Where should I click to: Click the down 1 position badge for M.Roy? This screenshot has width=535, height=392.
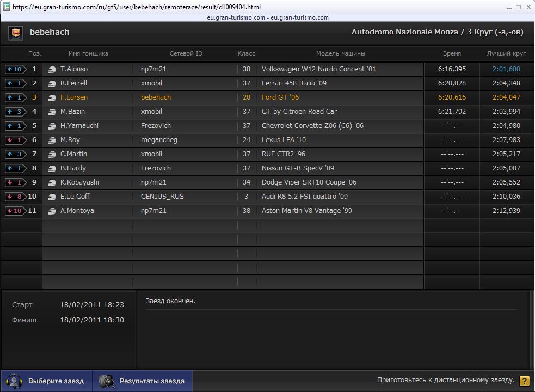[15, 140]
